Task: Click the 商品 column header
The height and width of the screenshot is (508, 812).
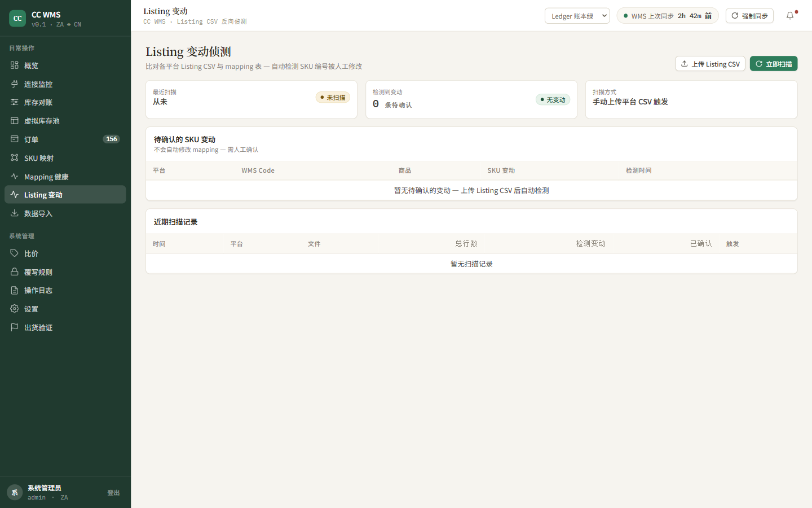Action: (x=405, y=170)
